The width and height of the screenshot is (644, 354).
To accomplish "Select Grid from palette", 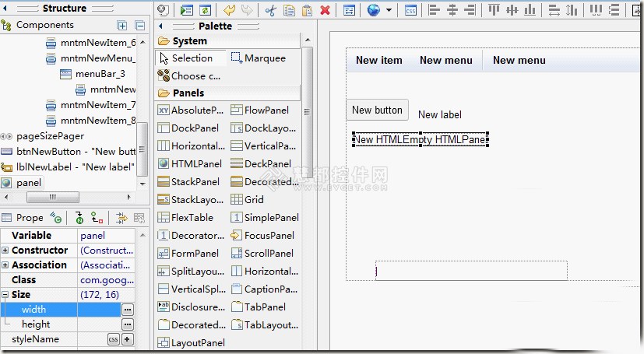I will click(x=248, y=200).
